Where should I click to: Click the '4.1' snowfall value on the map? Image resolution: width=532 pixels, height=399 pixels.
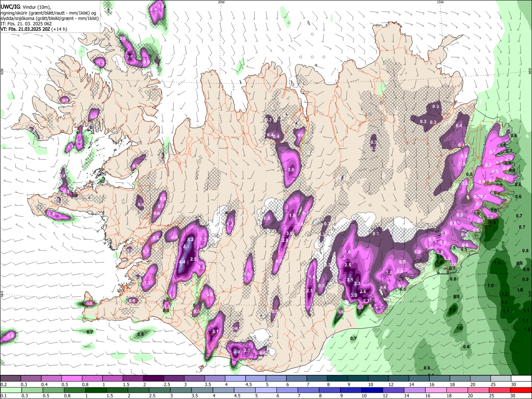click(186, 246)
